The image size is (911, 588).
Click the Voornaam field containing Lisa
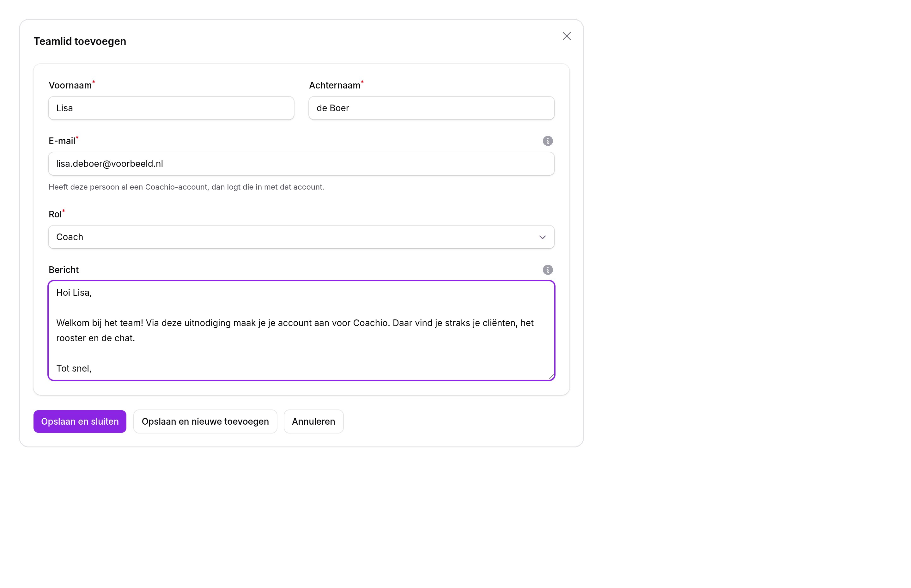click(x=171, y=108)
